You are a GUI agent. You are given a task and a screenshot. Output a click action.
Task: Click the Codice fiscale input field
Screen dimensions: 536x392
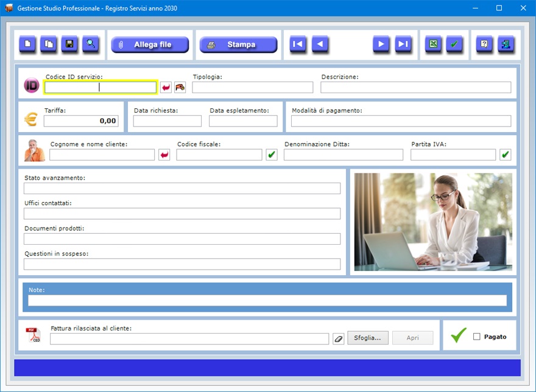pos(219,155)
